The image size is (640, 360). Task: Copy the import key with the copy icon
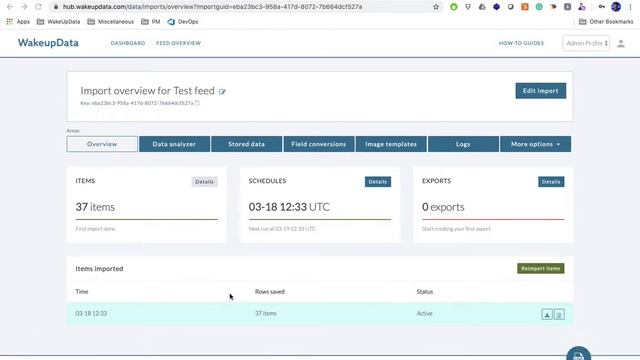tap(197, 103)
